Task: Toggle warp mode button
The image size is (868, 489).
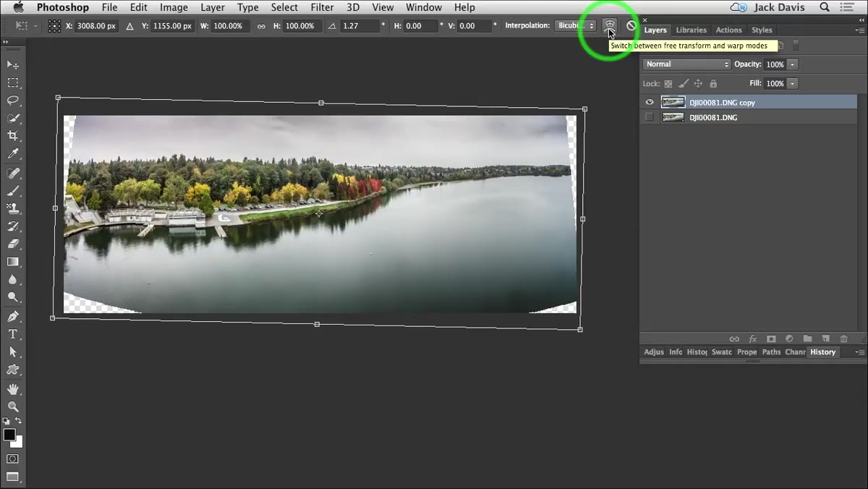Action: tap(610, 25)
